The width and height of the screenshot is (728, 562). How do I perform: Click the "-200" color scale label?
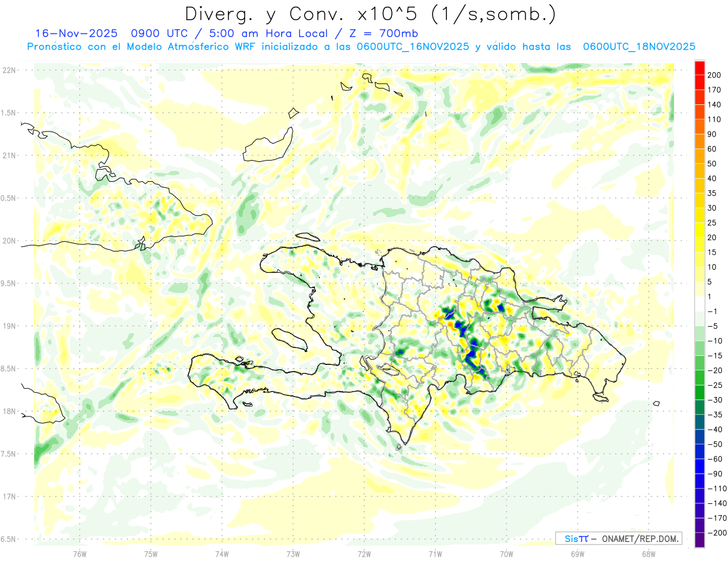coord(716,533)
